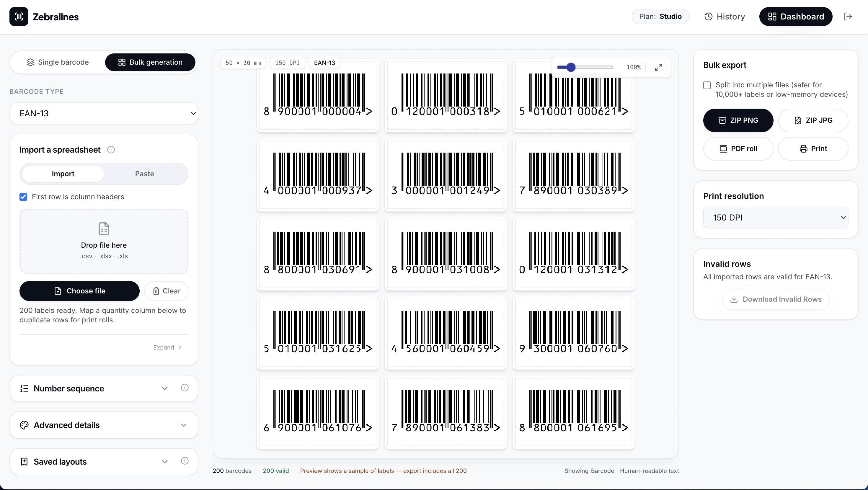Click the logout icon in header
868x490 pixels.
(x=848, y=17)
